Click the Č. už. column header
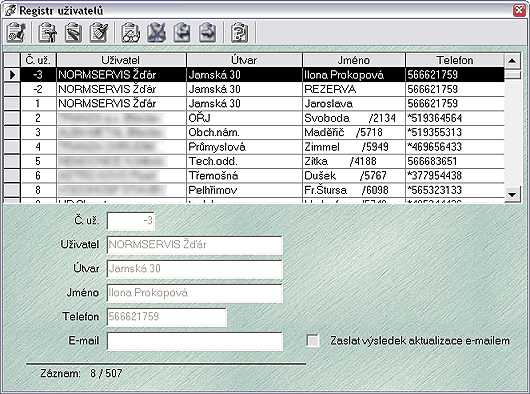Viewport: 530px width, 394px height. [x=38, y=60]
